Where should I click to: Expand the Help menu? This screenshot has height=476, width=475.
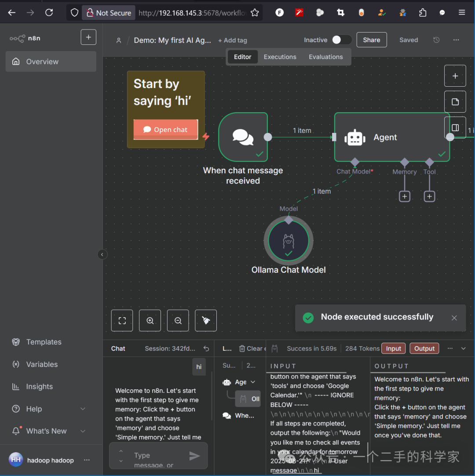coord(48,409)
